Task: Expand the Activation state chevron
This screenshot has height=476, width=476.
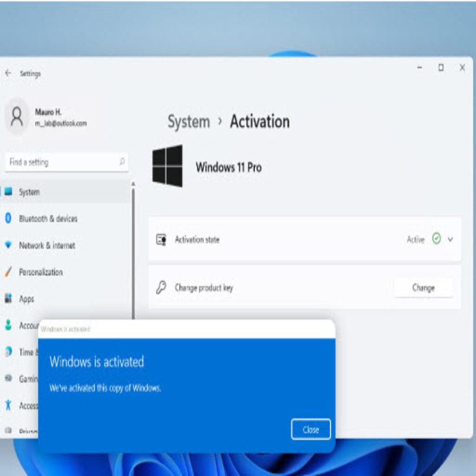Action: click(x=450, y=239)
